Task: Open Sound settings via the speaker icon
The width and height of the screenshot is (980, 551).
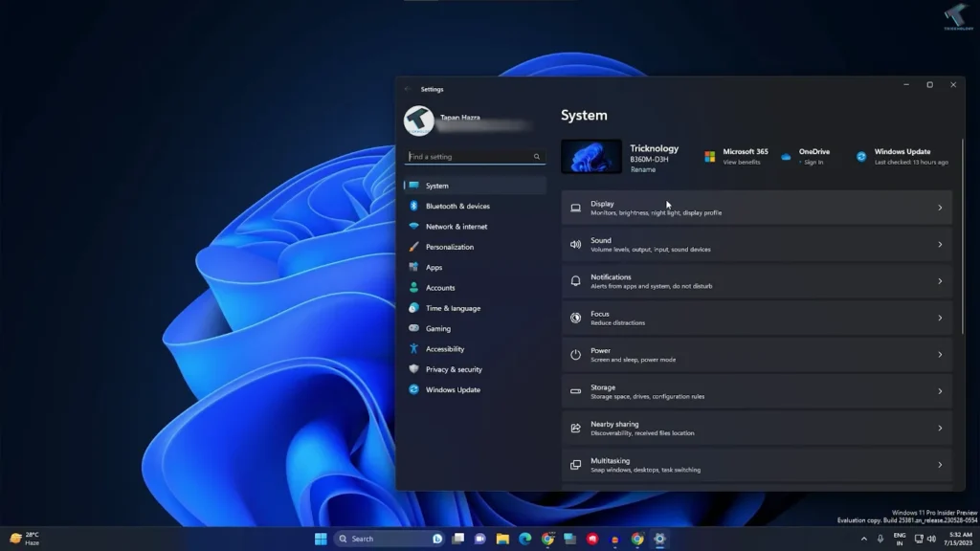Action: tap(574, 244)
